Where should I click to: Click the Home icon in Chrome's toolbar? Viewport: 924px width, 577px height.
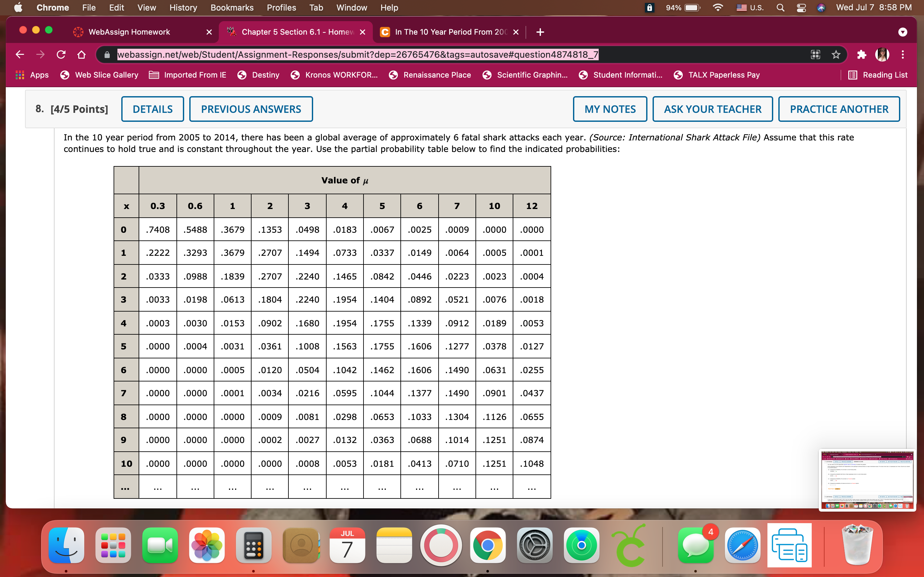pyautogui.click(x=82, y=54)
